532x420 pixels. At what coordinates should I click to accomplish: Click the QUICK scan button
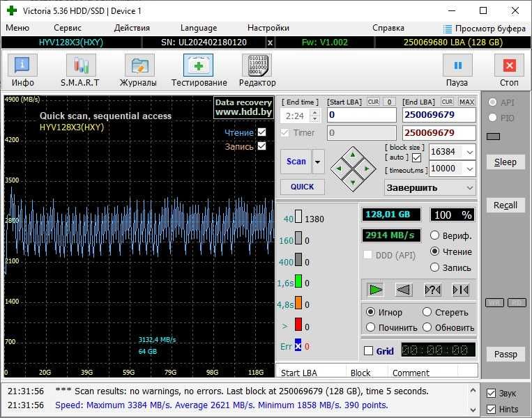point(302,187)
